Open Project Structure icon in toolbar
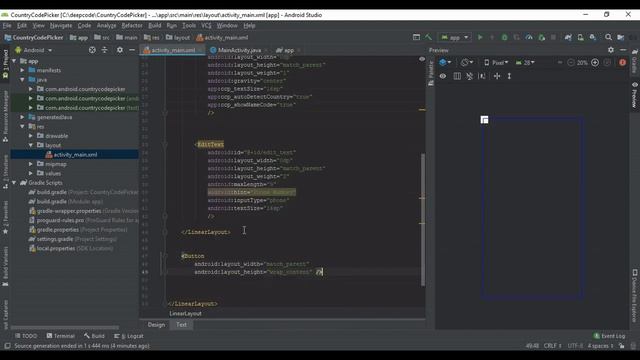The height and width of the screenshot is (360, 640). pos(621,37)
